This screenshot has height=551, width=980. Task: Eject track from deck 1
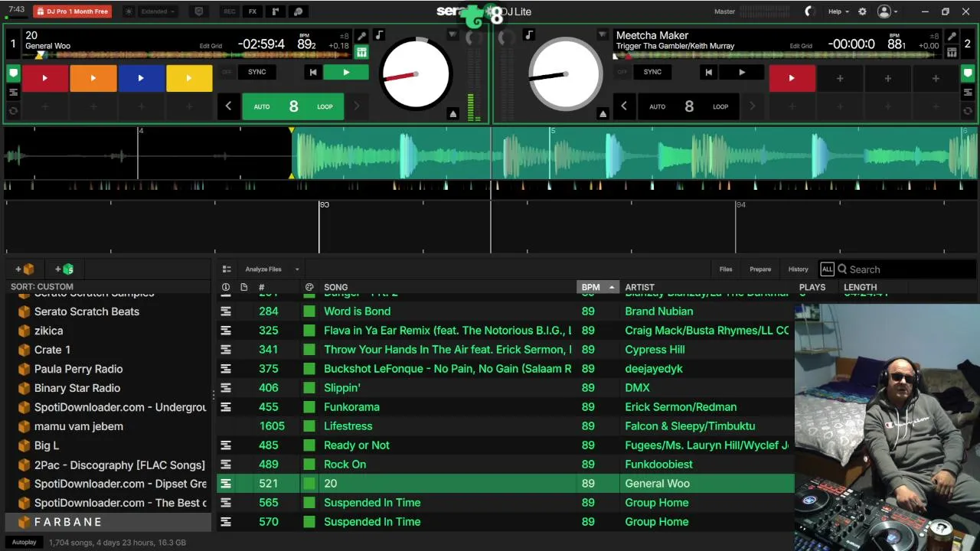[x=452, y=113]
